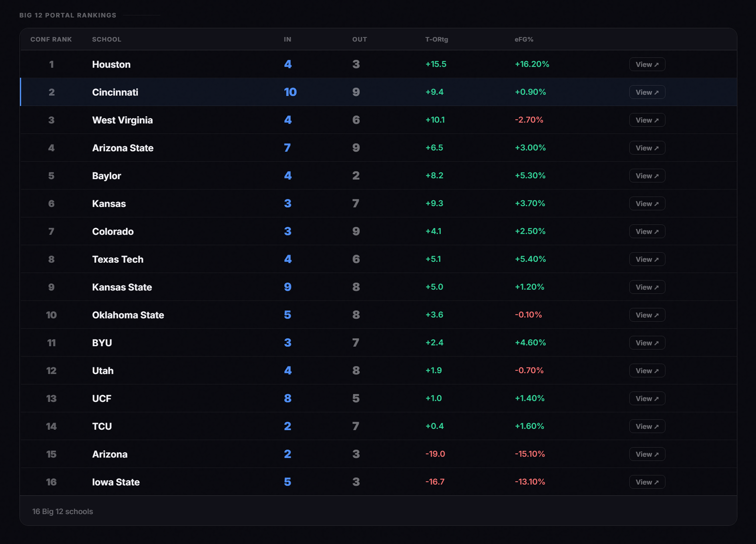Click Oklahoma State's -0.10% eFG value
Image resolution: width=756 pixels, height=544 pixels.
tap(528, 315)
